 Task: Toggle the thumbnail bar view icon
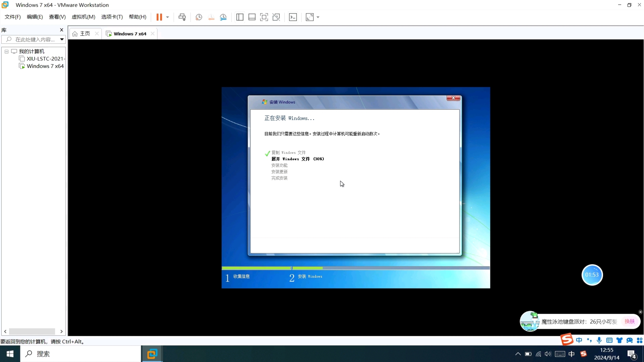(252, 17)
